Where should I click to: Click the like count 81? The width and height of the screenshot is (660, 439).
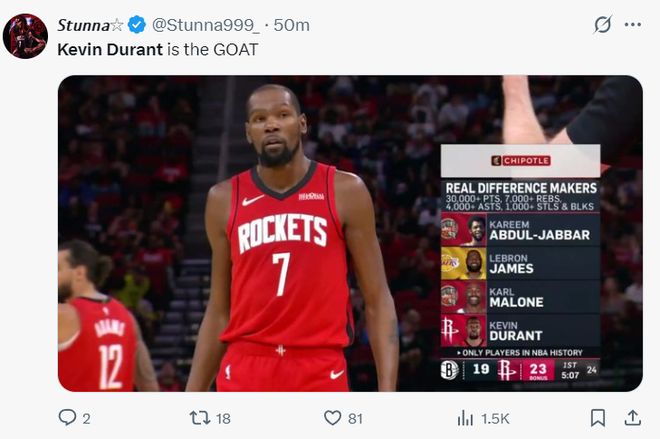[x=355, y=418]
